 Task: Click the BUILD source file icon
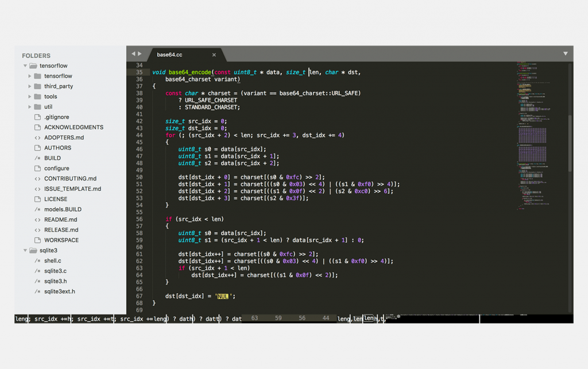coord(37,158)
